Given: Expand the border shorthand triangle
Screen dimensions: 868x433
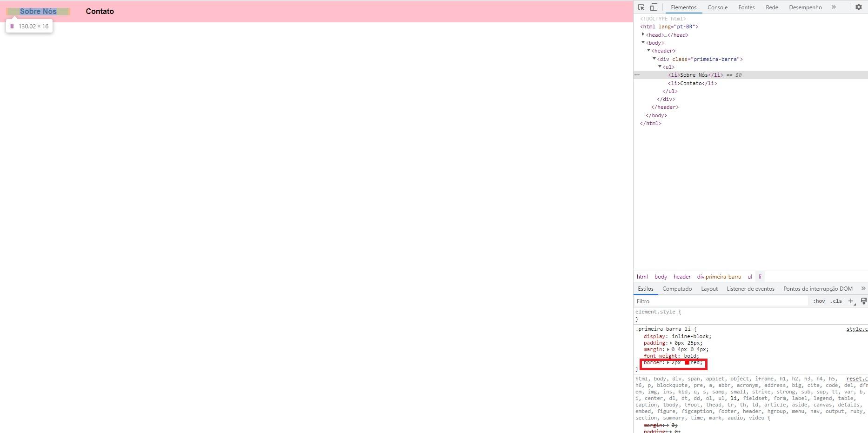Looking at the screenshot, I should coord(668,363).
